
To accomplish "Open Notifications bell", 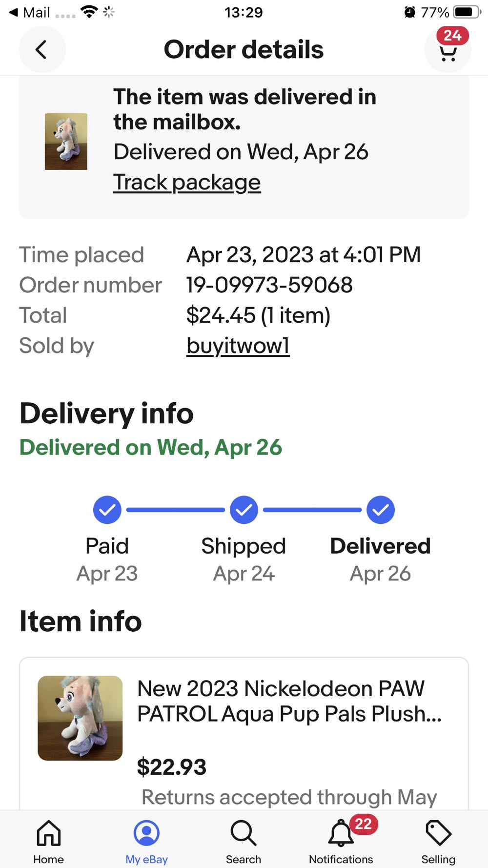I will click(341, 841).
